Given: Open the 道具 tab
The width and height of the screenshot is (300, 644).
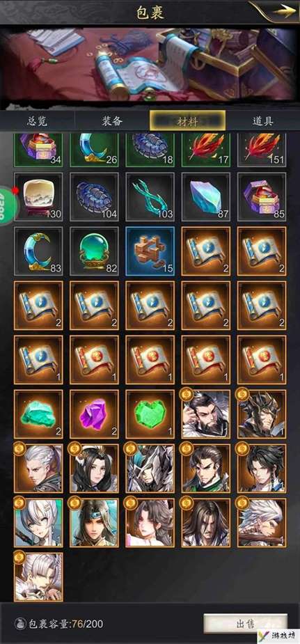Looking at the screenshot, I should click(263, 121).
